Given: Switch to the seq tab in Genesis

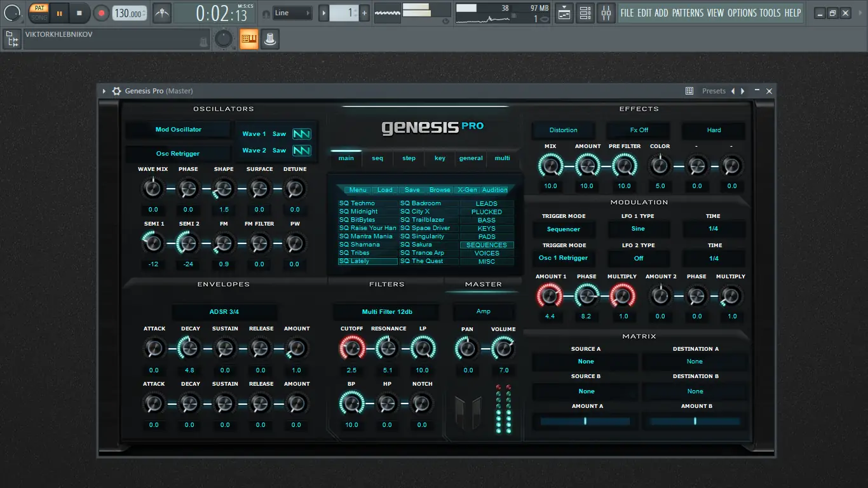Looking at the screenshot, I should point(377,158).
